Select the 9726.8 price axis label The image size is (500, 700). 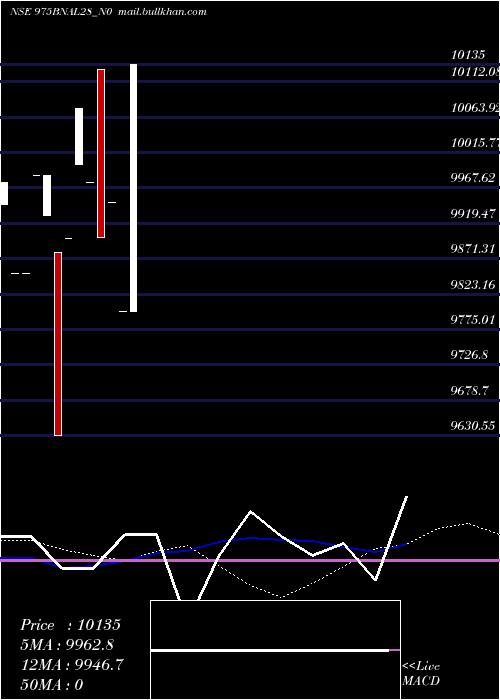coord(470,355)
